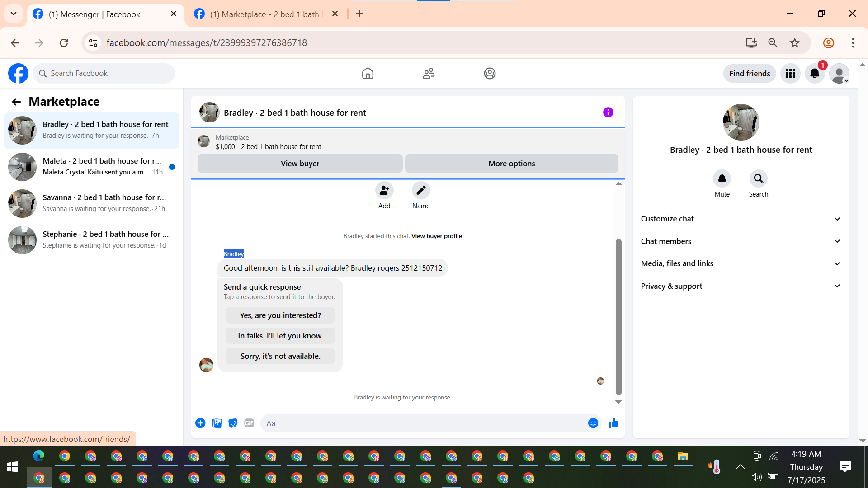Open the Facebook menu grid icon

click(x=790, y=74)
